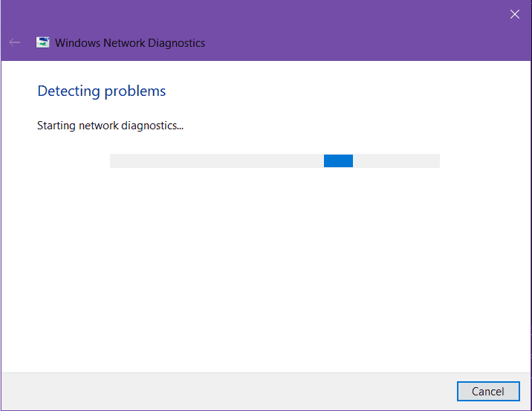Click the Windows Network Diagnostics app icon
The height and width of the screenshot is (411, 532).
pyautogui.click(x=43, y=42)
